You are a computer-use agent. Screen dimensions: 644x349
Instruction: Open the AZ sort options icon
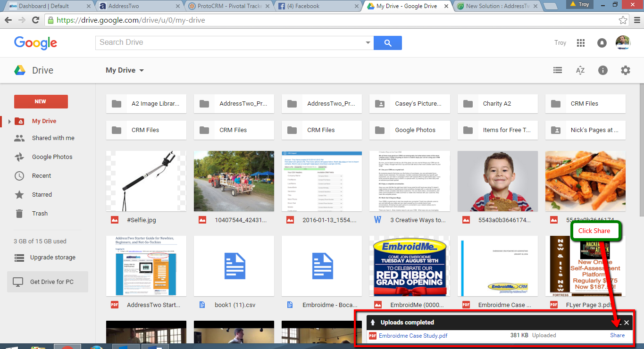pos(580,70)
